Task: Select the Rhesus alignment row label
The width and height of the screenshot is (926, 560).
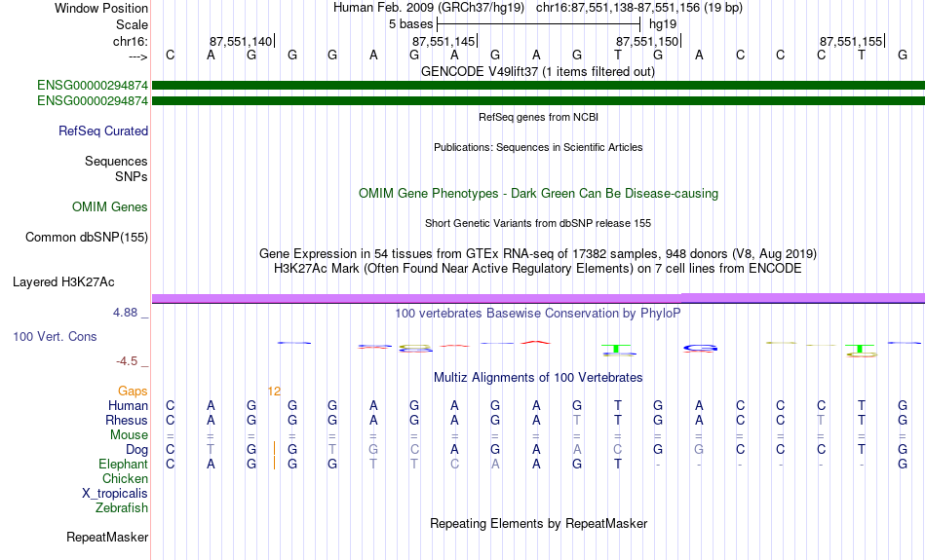Action: [x=127, y=420]
